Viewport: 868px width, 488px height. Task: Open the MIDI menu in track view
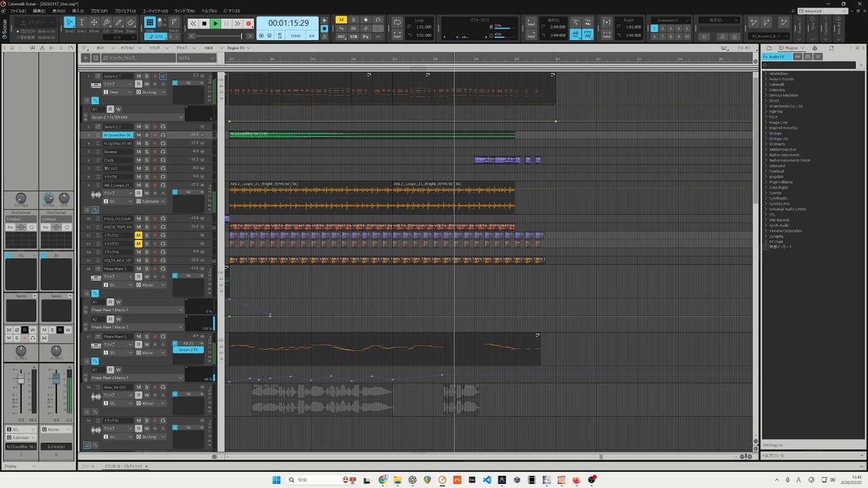click(x=209, y=48)
